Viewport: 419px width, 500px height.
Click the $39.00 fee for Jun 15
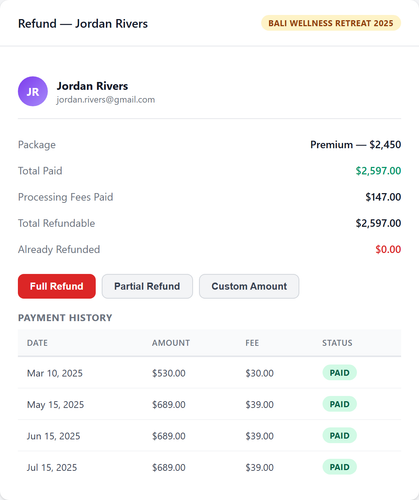(259, 436)
